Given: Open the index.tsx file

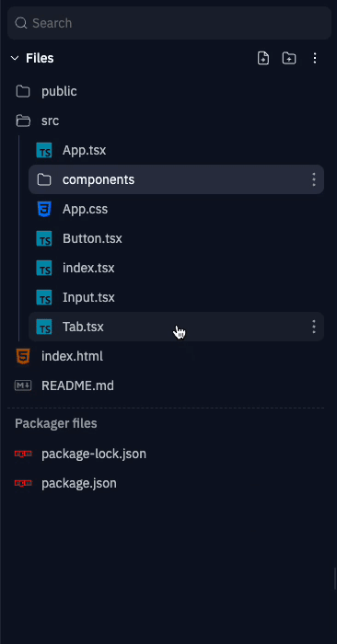Looking at the screenshot, I should click(176, 269).
